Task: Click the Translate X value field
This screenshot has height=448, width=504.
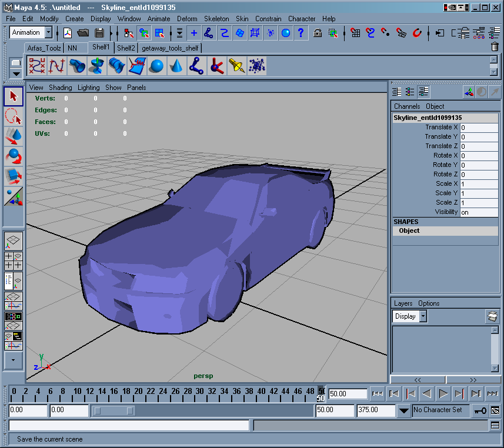Action: click(x=478, y=128)
